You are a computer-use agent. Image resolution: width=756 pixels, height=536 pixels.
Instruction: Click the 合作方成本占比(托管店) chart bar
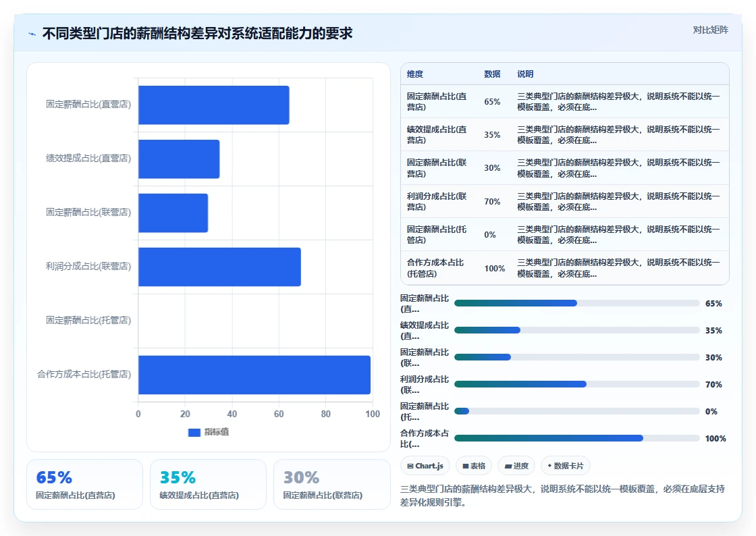tap(254, 375)
